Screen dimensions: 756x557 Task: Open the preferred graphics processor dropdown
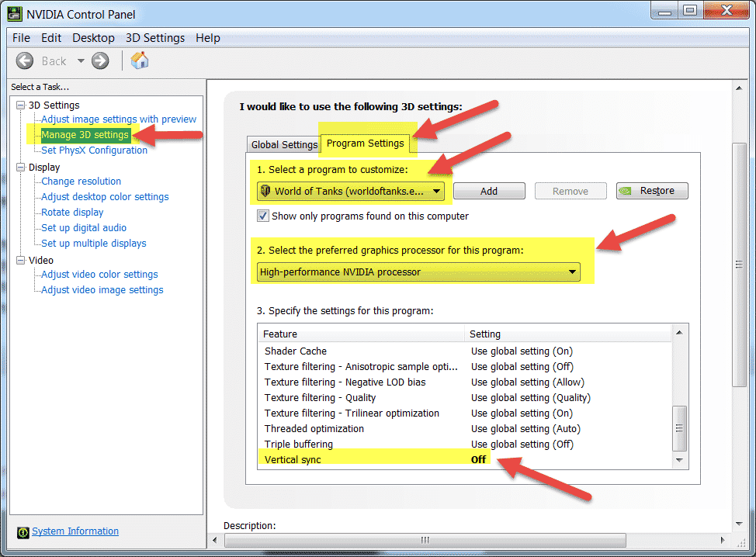418,272
